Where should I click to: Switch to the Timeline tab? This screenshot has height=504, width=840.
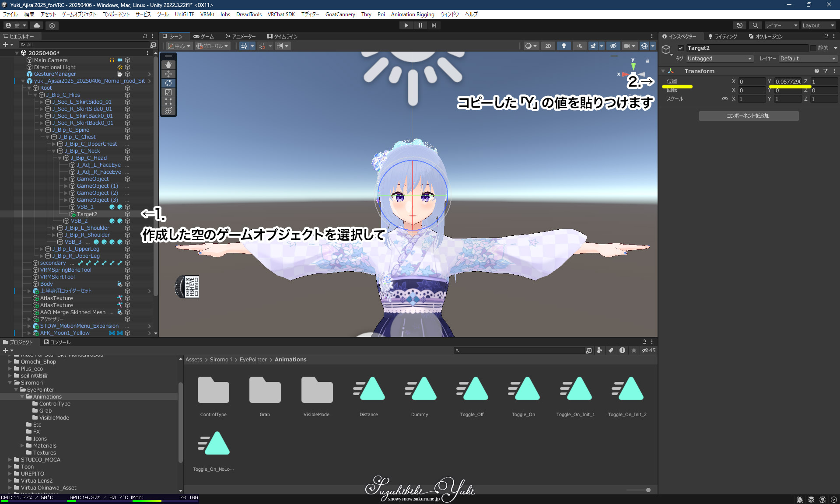(282, 36)
